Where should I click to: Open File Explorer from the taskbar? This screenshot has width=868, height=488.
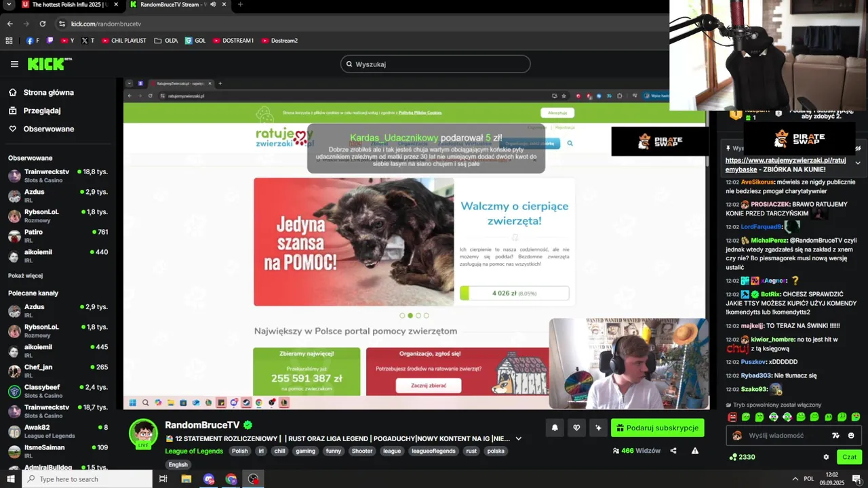point(186,479)
